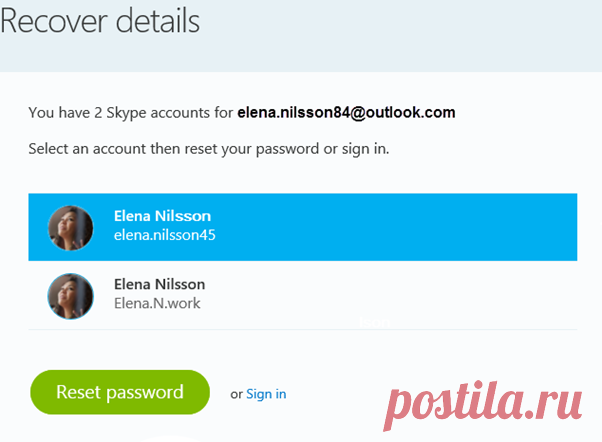Select the elena.nilsson45 username text
The height and width of the screenshot is (442, 602).
point(165,235)
